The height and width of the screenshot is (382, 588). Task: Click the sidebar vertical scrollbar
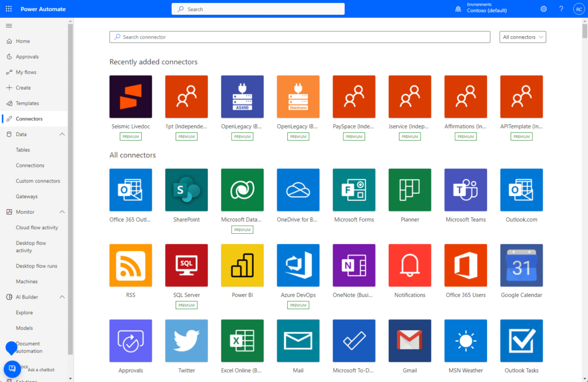point(70,190)
